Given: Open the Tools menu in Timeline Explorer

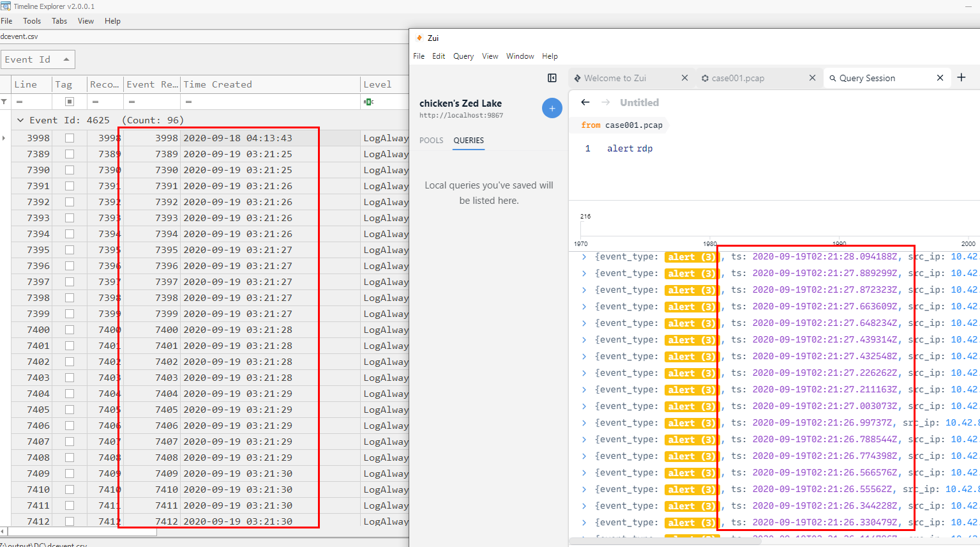Looking at the screenshot, I should 32,21.
